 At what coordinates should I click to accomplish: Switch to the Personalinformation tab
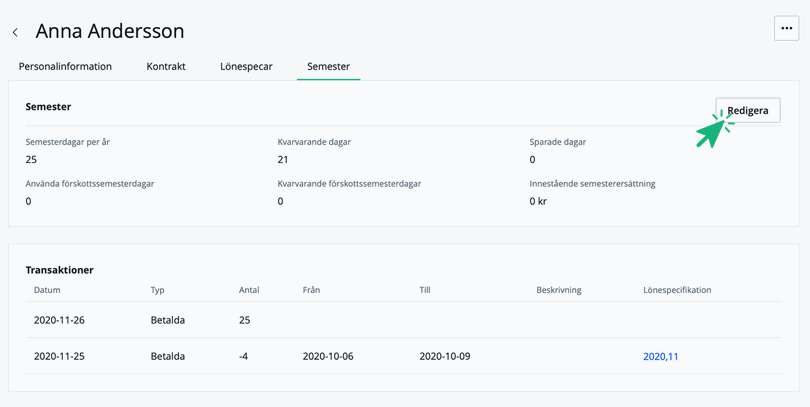pos(65,66)
